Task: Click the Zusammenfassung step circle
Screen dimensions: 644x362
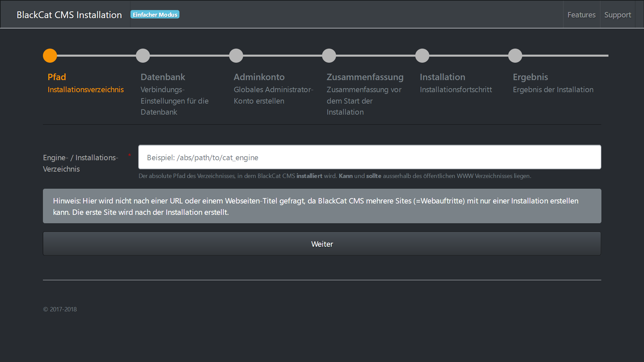Action: (329, 56)
